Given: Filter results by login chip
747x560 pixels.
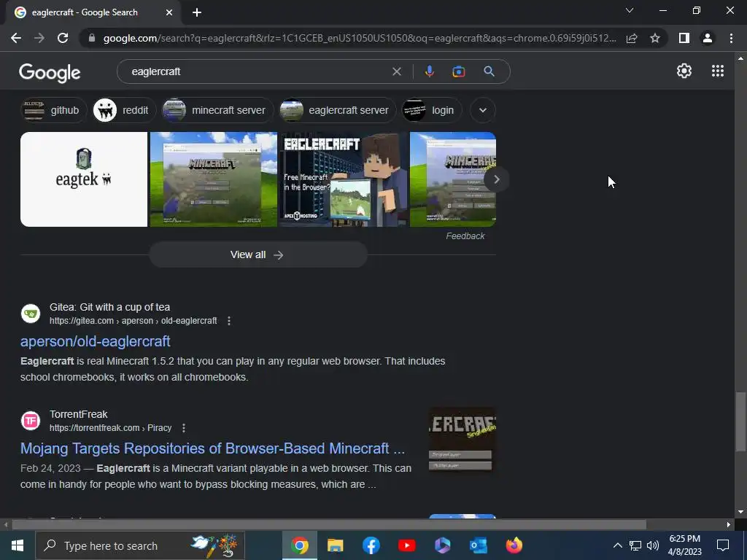Looking at the screenshot, I should point(432,111).
